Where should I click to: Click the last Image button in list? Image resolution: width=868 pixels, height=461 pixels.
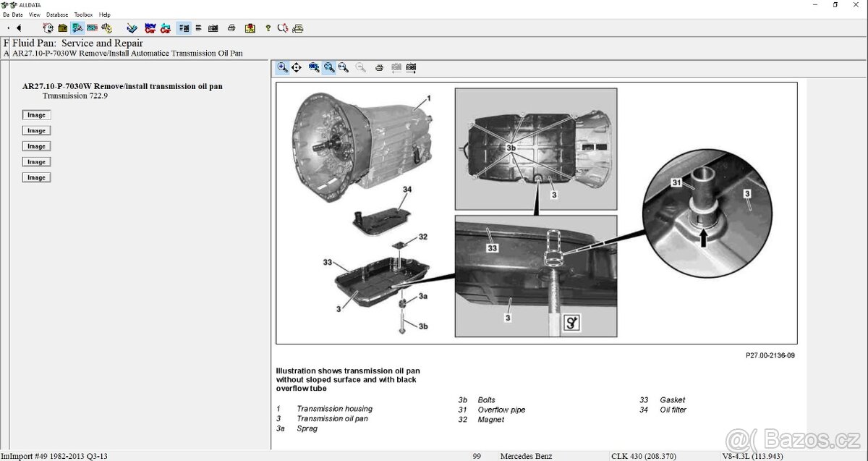click(x=36, y=177)
